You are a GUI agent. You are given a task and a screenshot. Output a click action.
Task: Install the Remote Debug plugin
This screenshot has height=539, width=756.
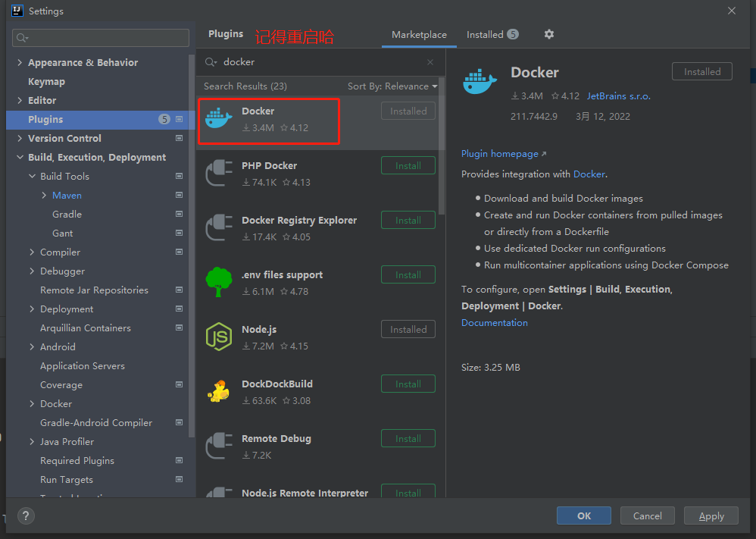(408, 438)
